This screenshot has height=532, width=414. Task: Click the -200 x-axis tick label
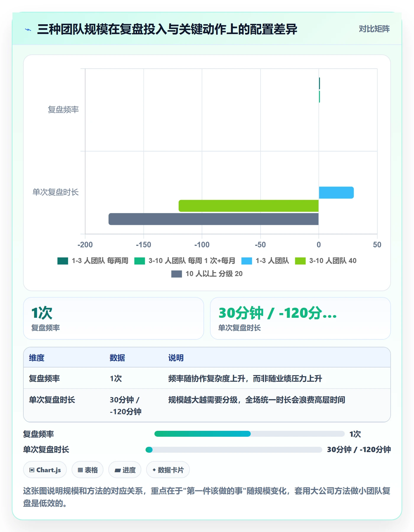click(85, 245)
